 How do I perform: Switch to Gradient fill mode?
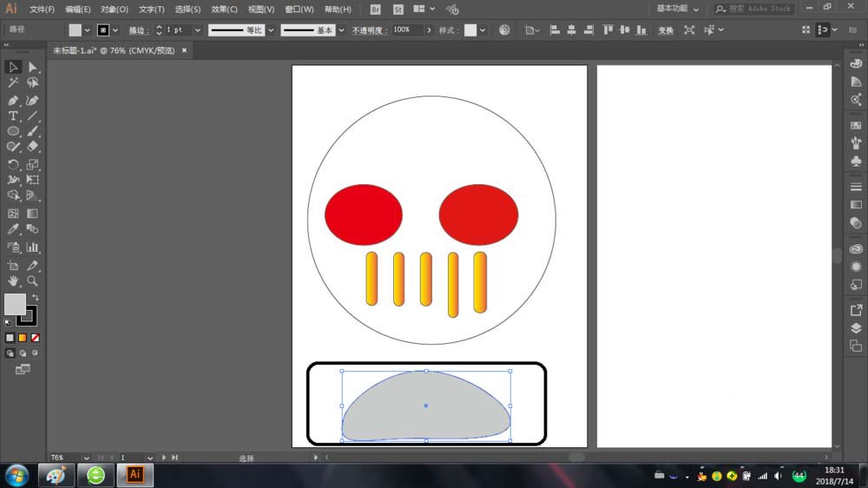tap(23, 338)
